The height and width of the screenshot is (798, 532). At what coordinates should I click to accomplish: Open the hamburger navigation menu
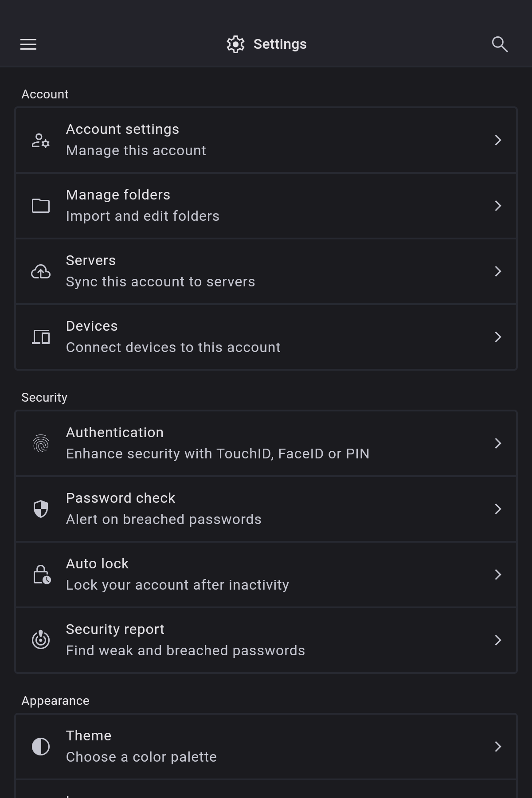tap(28, 44)
